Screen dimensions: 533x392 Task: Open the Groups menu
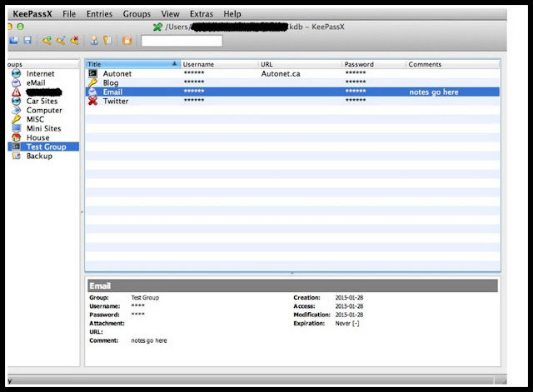pyautogui.click(x=137, y=14)
